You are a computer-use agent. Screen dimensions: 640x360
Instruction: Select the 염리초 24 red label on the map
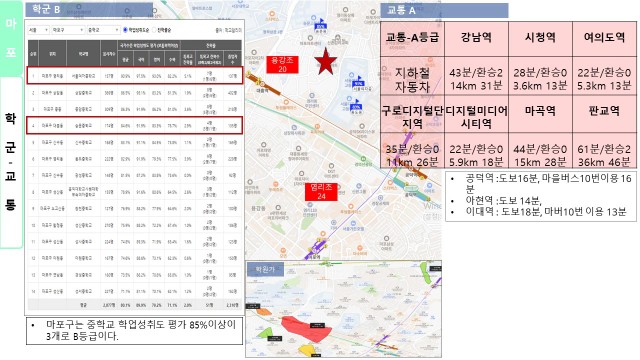321,192
